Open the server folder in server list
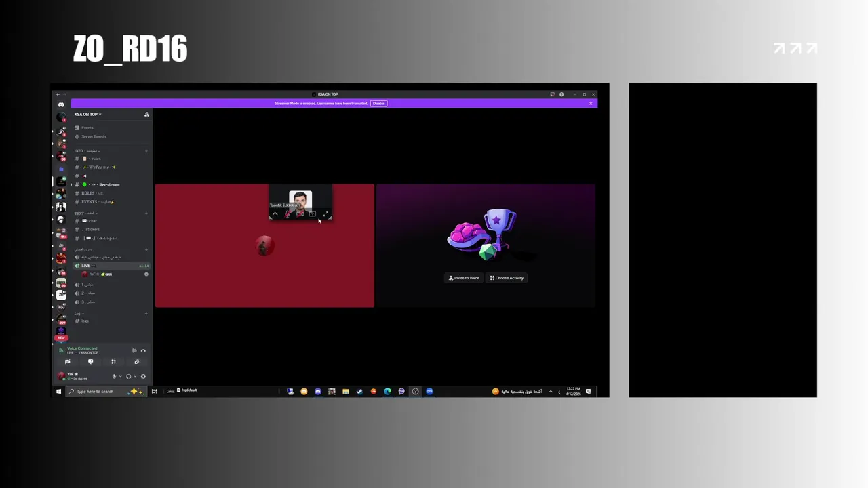This screenshot has height=488, width=868. click(61, 169)
